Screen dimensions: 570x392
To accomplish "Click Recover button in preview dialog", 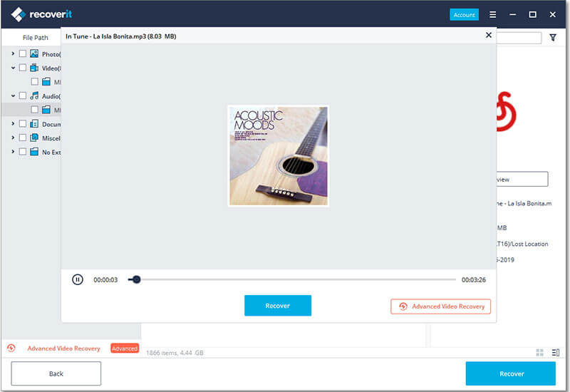I will [x=278, y=306].
